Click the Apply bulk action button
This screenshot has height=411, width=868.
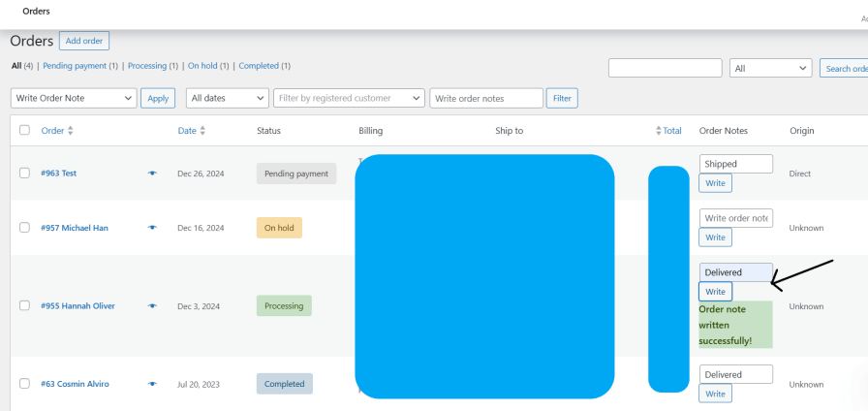158,98
